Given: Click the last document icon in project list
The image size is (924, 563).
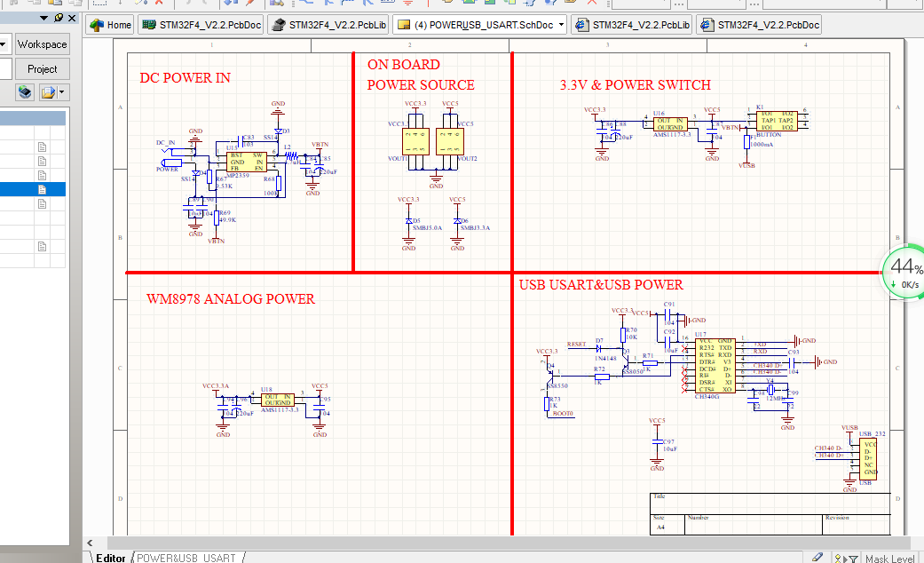Looking at the screenshot, I should (x=42, y=246).
